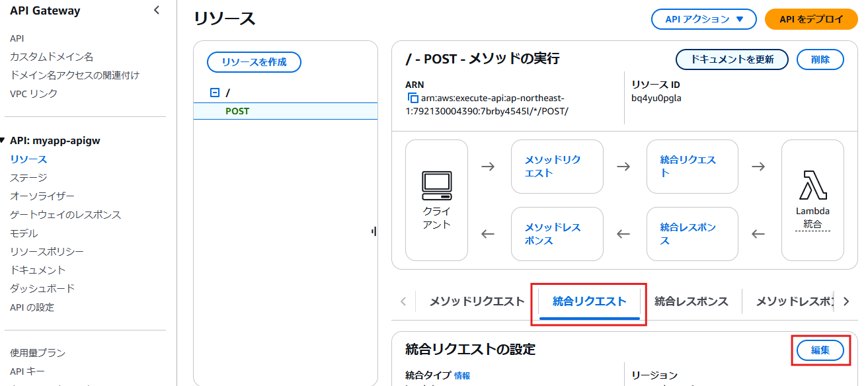
Task: Open モデル in the sidebar
Action: pos(24,233)
